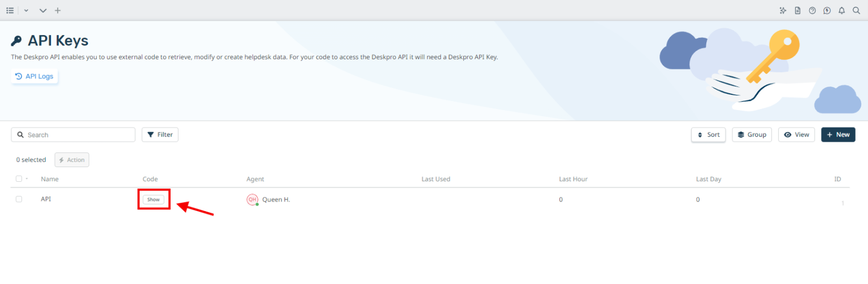
Task: Open the View visibility options
Action: 796,134
